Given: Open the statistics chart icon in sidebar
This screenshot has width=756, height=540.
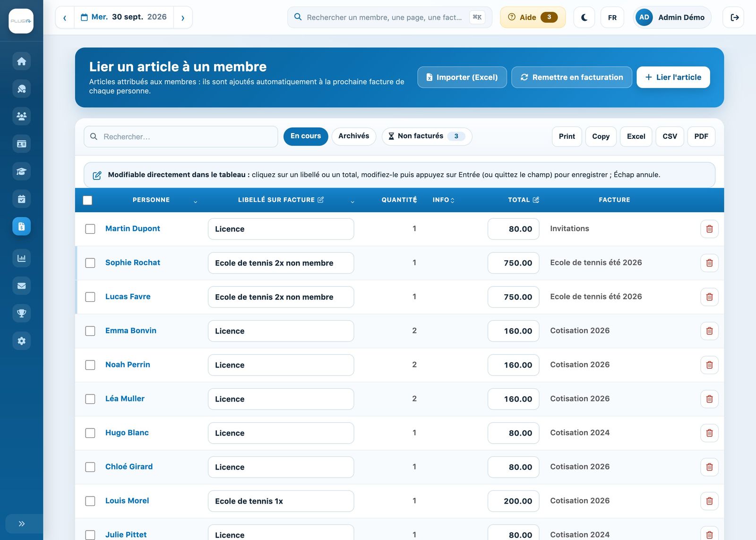Looking at the screenshot, I should pos(21,258).
